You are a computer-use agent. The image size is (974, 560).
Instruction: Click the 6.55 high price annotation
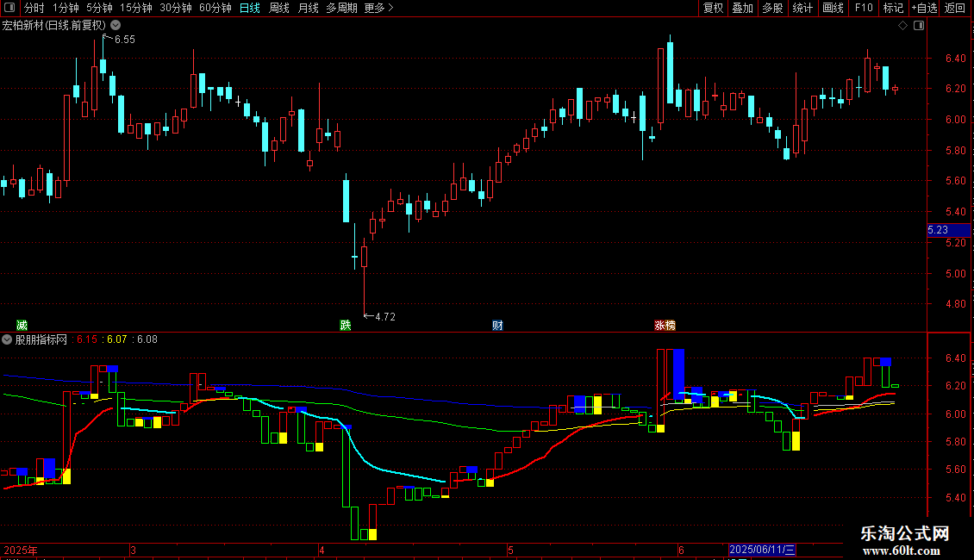click(x=125, y=39)
